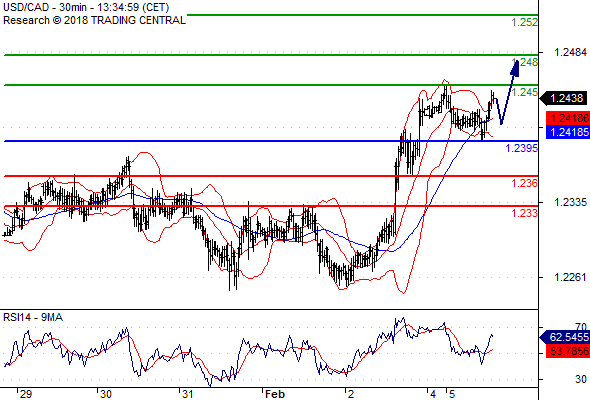
Task: Click the USD/CAD 30min chart title
Action: [x=86, y=7]
